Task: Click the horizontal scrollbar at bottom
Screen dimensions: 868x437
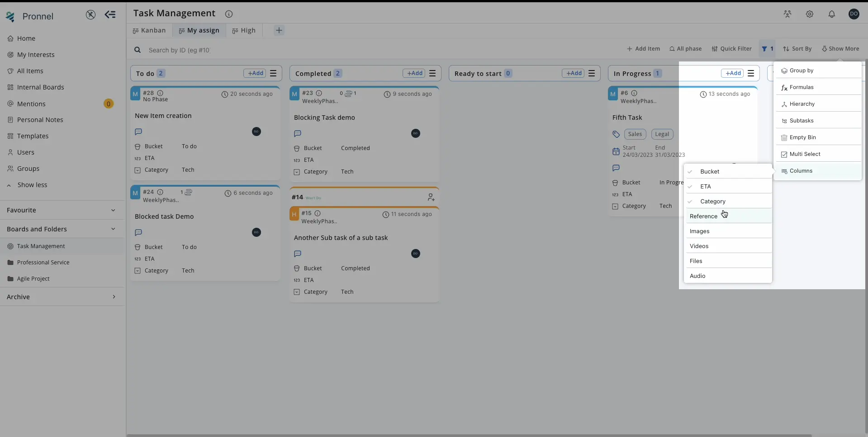Action: click(x=469, y=435)
